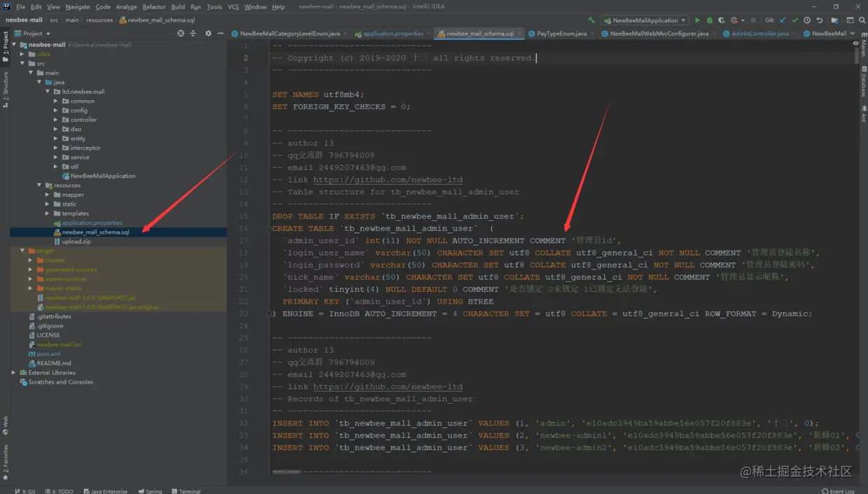Collapse the src folder node
The image size is (868, 494).
[x=22, y=64]
